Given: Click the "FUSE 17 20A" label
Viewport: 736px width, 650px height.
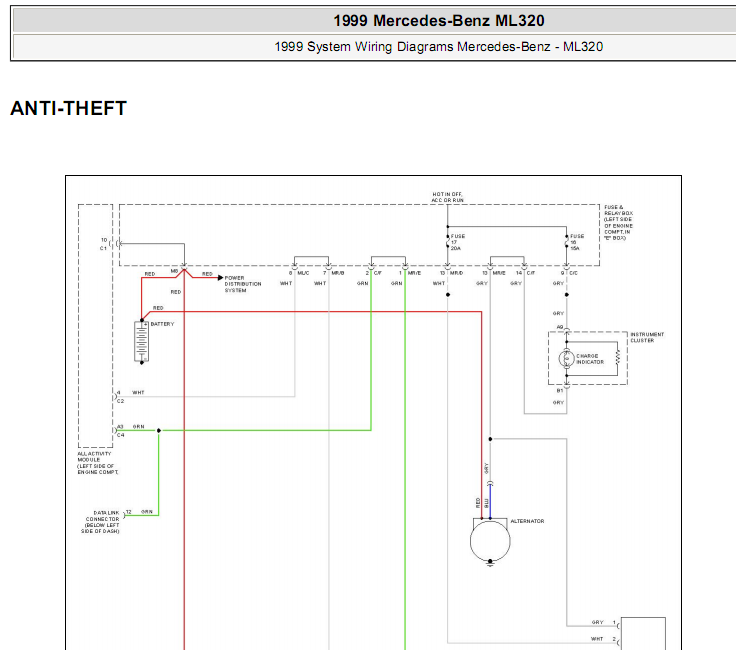Looking at the screenshot, I should pyautogui.click(x=458, y=242).
